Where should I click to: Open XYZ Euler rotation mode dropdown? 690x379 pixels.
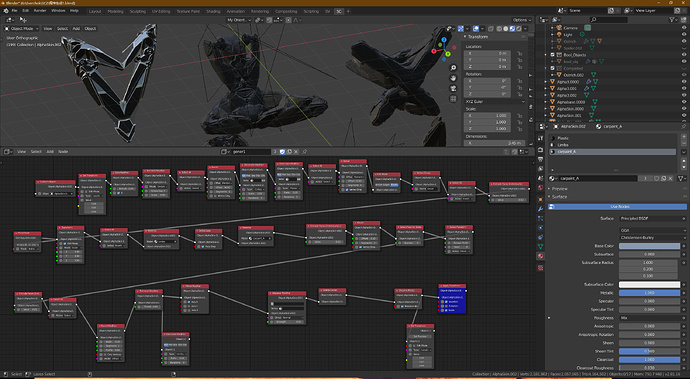pyautogui.click(x=495, y=102)
